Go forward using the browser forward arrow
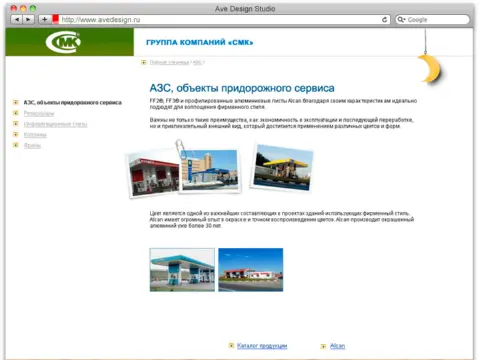480x360 pixels. tap(28, 20)
